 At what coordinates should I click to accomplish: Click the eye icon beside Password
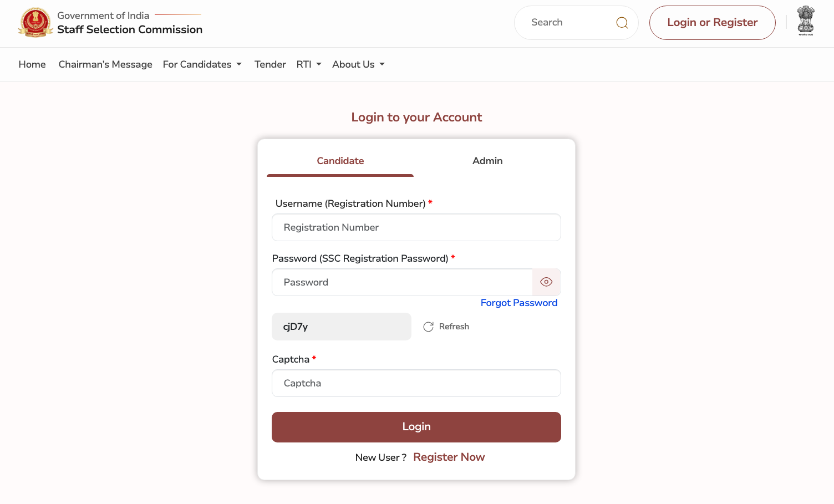pyautogui.click(x=546, y=282)
